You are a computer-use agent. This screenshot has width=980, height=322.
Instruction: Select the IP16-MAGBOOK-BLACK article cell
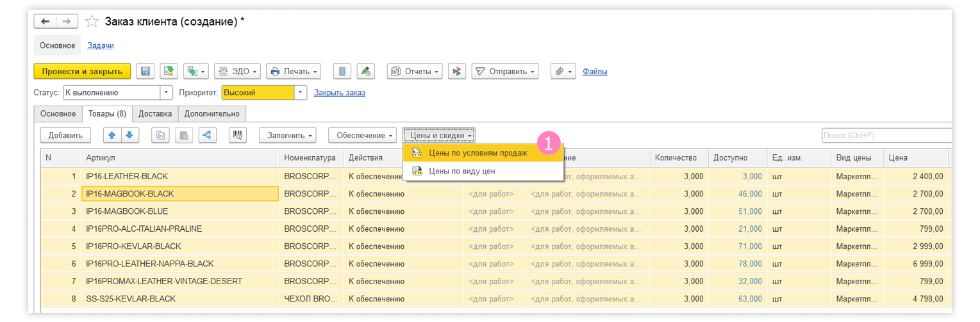coord(179,193)
